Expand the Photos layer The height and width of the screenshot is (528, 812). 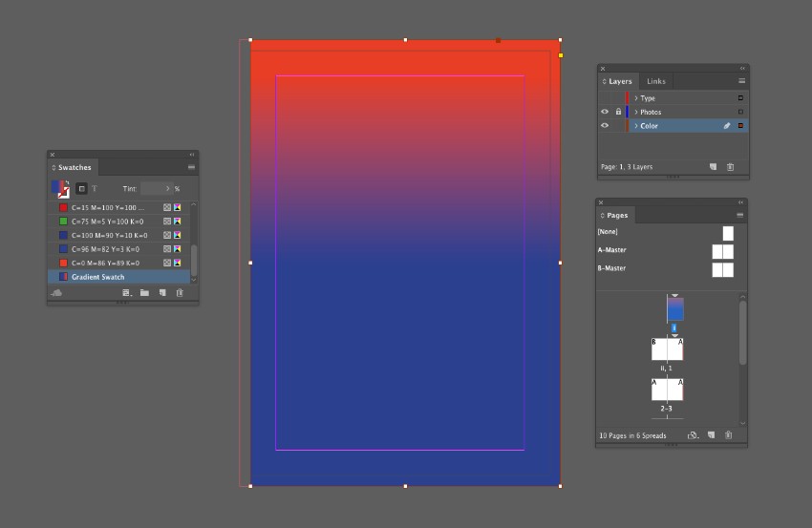point(636,112)
